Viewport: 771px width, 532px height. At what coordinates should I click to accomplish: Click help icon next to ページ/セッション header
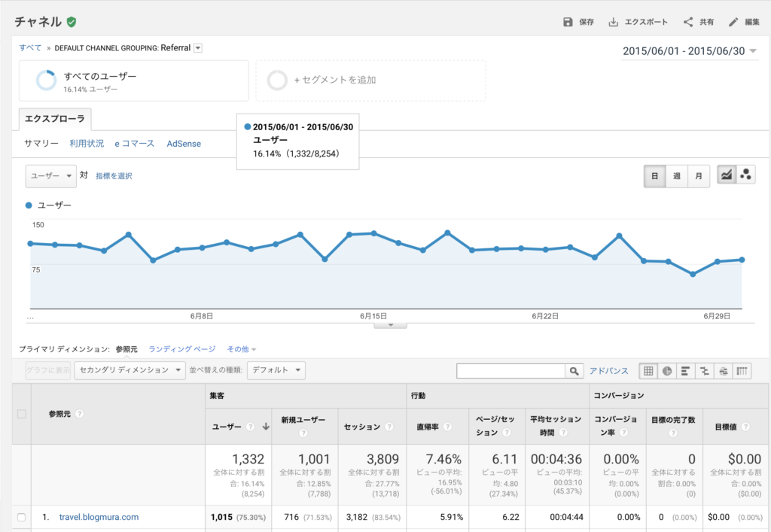click(x=507, y=433)
